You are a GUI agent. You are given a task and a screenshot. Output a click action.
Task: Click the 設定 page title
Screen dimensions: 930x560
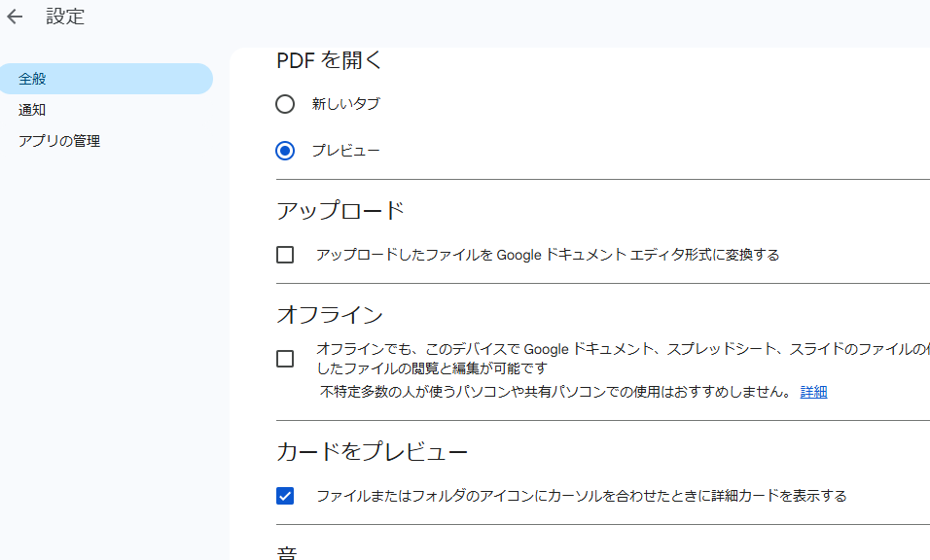(65, 17)
